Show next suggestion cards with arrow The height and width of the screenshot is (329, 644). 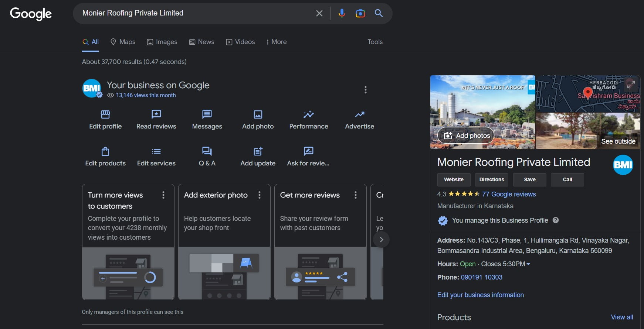pos(382,240)
